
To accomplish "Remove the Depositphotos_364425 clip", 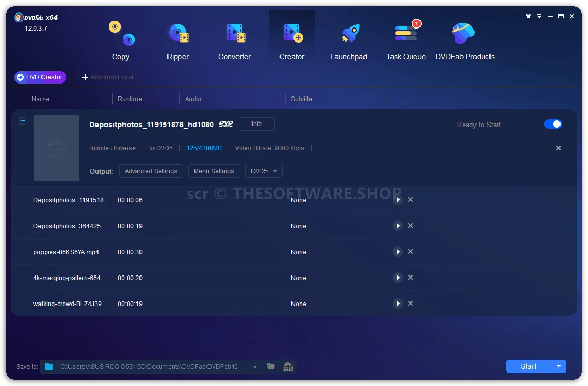I will 410,226.
